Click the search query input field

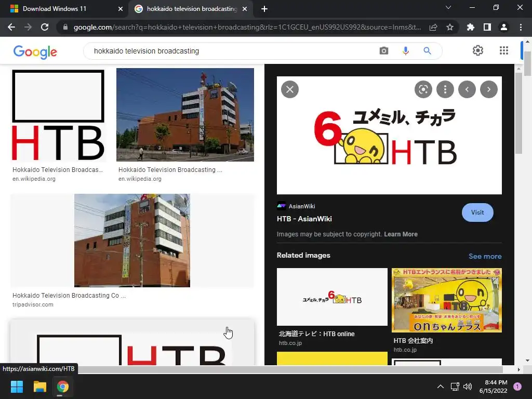click(x=231, y=51)
